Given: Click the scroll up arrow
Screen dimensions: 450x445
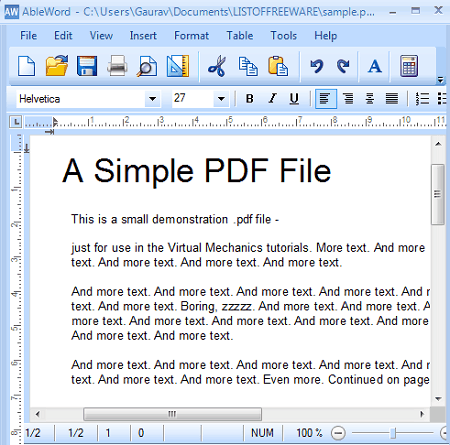Looking at the screenshot, I should tap(438, 144).
